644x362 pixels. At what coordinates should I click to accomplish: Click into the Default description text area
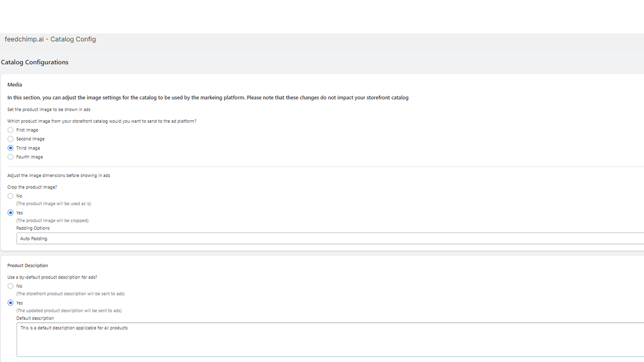point(330,340)
